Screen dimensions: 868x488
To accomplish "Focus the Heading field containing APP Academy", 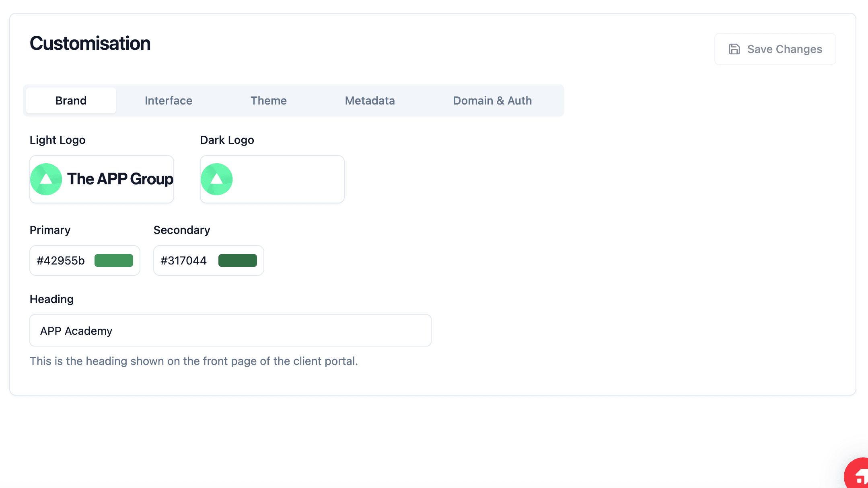I will click(230, 330).
